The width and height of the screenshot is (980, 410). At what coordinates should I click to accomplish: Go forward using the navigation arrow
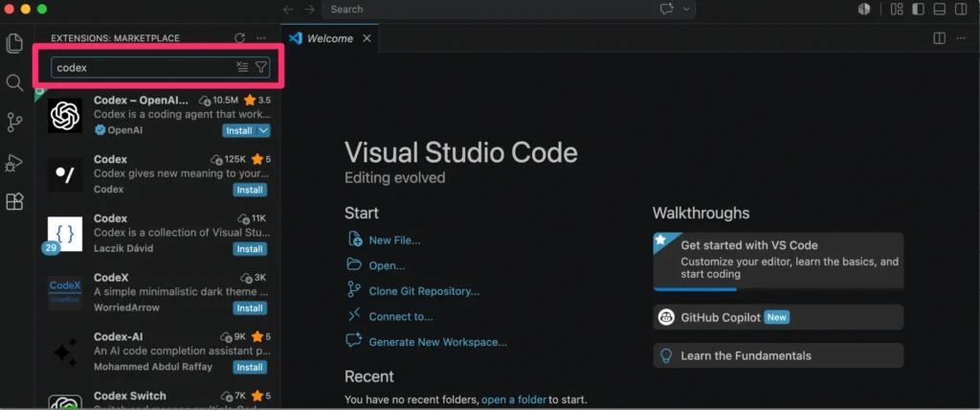click(x=309, y=10)
